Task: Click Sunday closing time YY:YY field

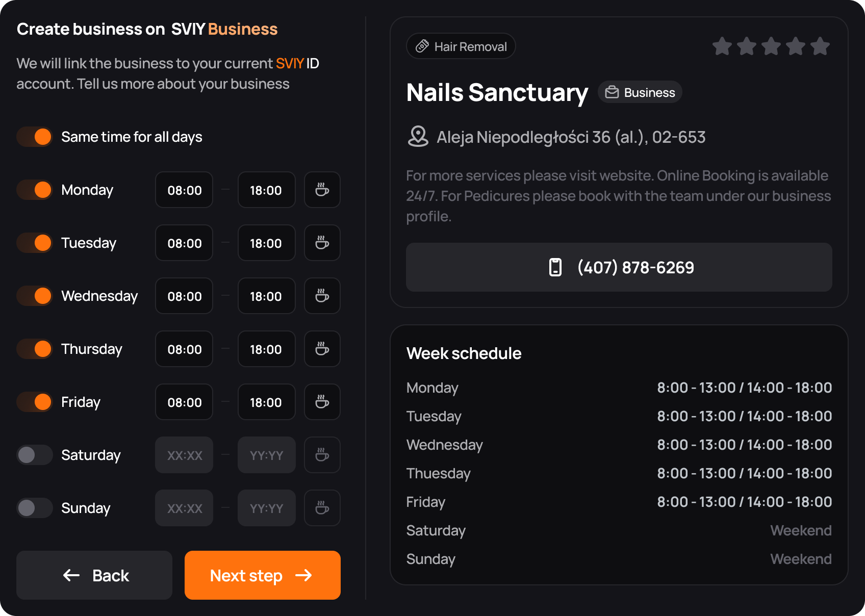Action: click(267, 508)
